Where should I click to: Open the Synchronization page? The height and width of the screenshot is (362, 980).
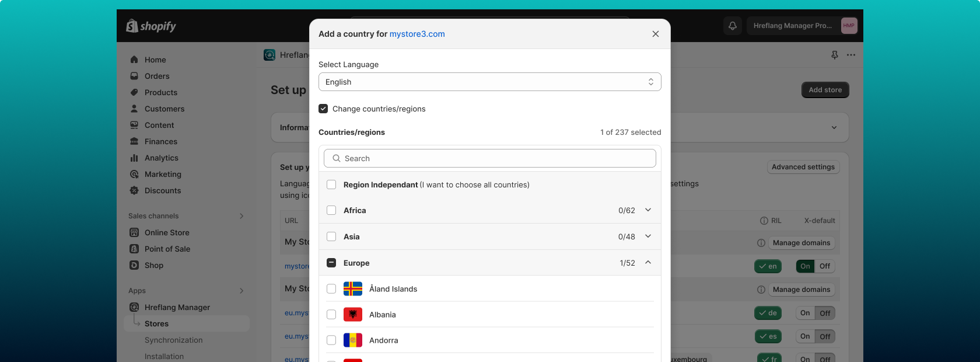(174, 340)
